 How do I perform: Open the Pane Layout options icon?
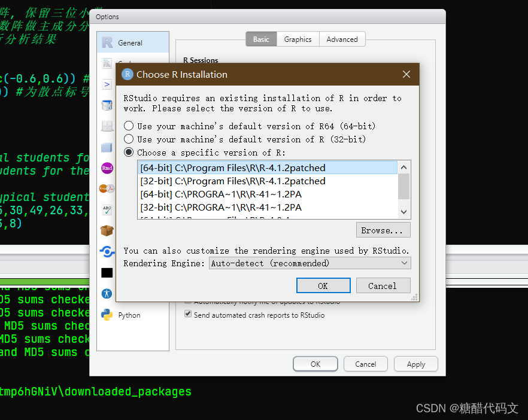[x=107, y=126]
